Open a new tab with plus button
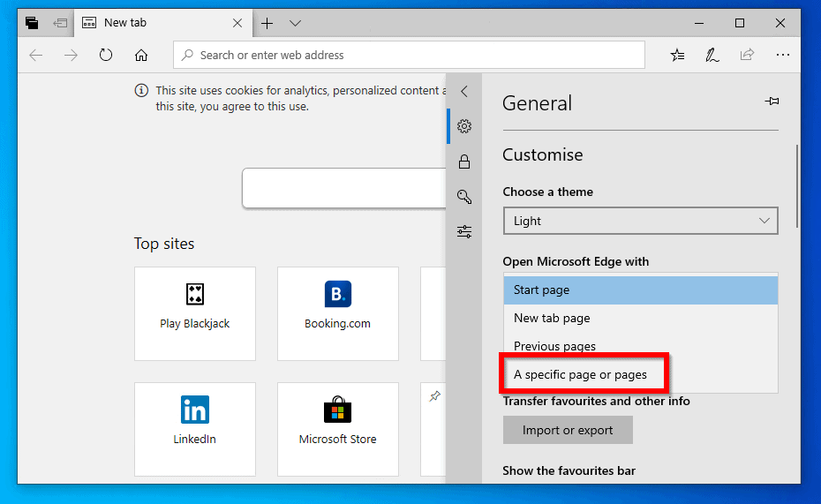 tap(267, 23)
